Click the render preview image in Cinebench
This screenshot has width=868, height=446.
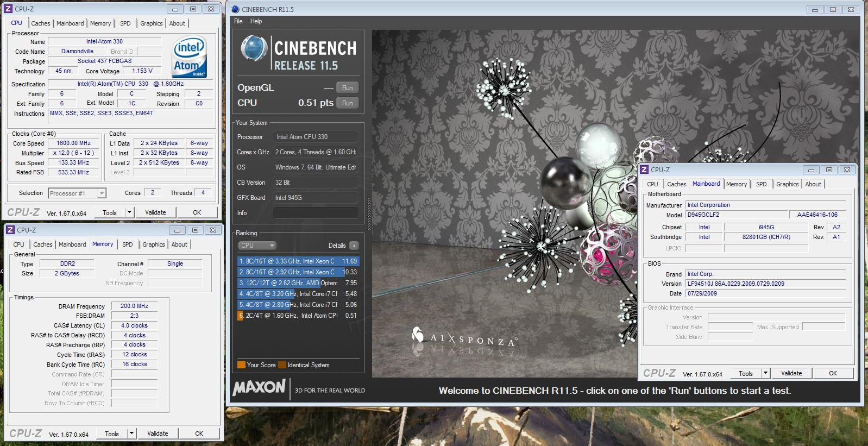616,204
